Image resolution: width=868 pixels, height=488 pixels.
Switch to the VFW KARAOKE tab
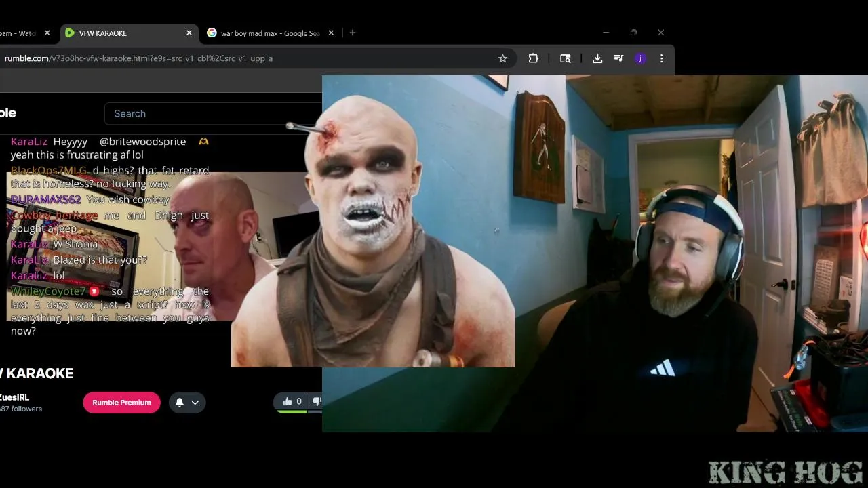[x=129, y=33]
